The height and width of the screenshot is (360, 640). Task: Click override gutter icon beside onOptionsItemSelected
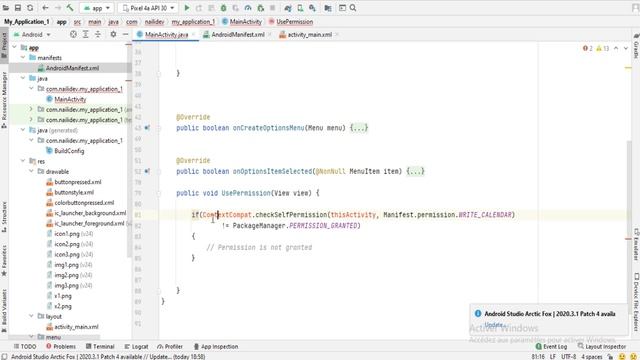pos(147,171)
